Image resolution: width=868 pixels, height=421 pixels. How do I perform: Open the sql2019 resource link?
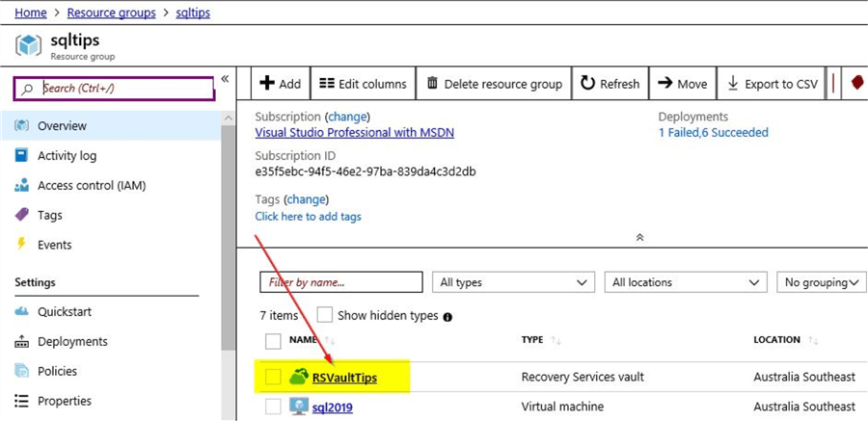tap(332, 408)
